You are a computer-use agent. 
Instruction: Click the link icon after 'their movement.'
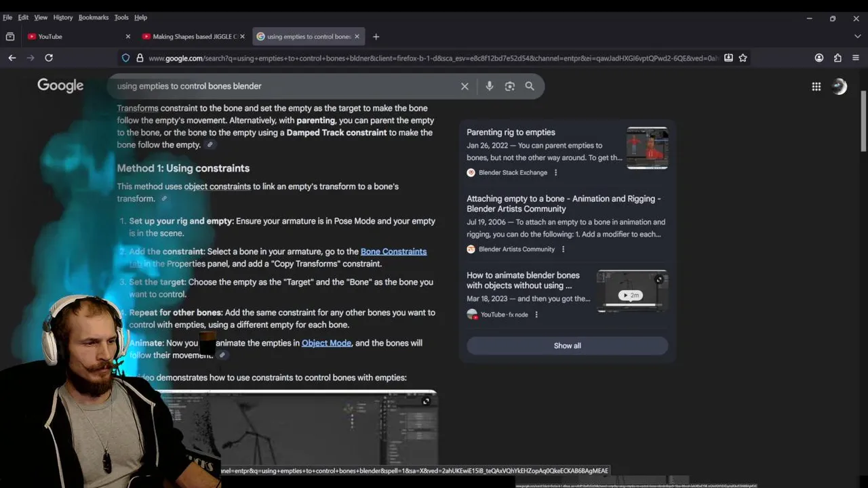222,355
